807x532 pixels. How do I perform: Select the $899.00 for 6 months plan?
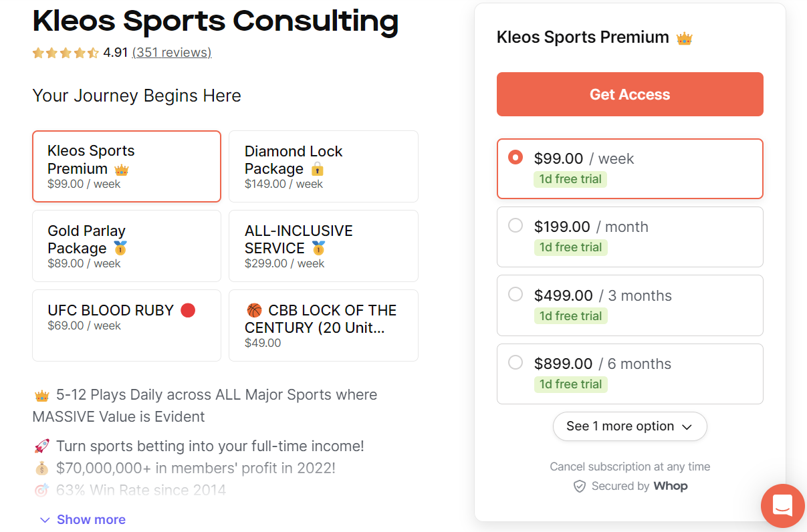(629, 374)
